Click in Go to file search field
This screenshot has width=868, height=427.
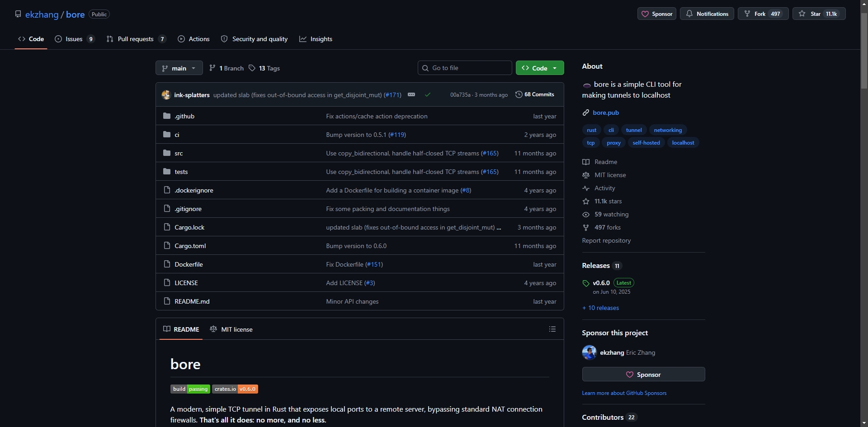(465, 68)
